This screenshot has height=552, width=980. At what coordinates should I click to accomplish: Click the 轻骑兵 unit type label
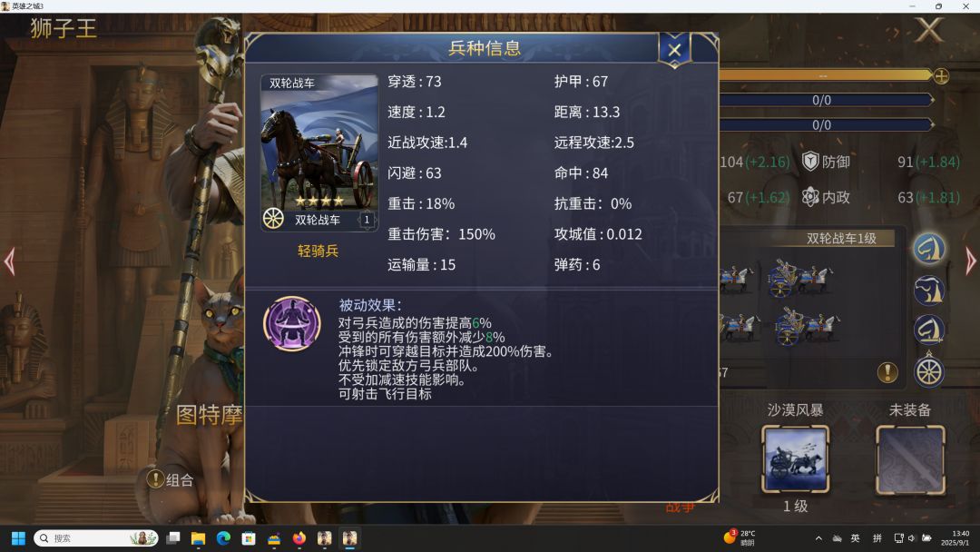[x=318, y=251]
